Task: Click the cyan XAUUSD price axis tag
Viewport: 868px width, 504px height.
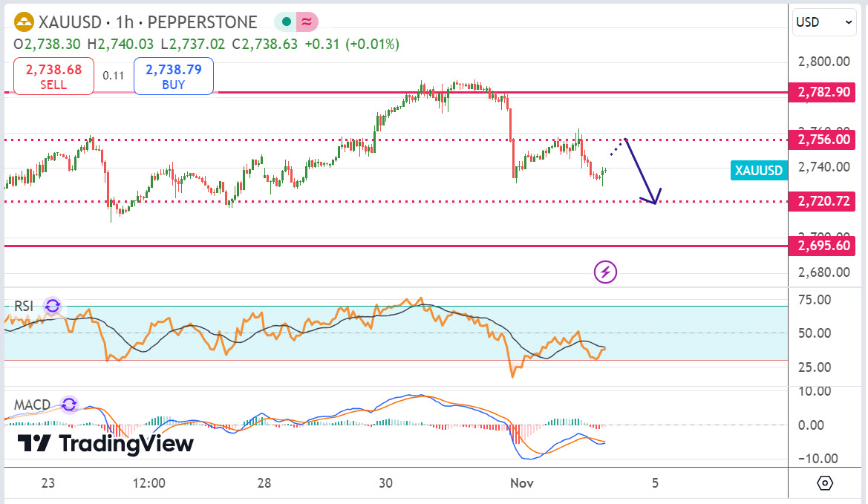Action: tap(758, 171)
